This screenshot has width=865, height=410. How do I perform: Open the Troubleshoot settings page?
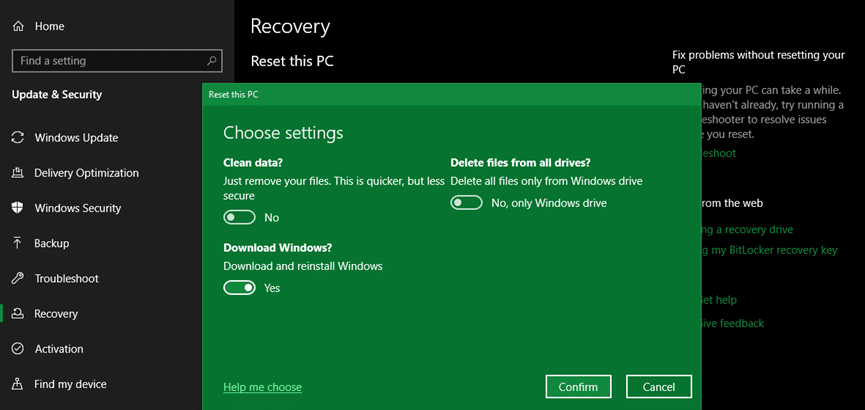[66, 278]
